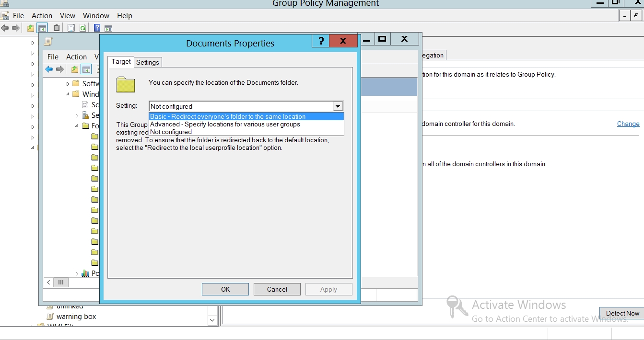
Task: Switch to the Settings tab
Action: (x=147, y=62)
